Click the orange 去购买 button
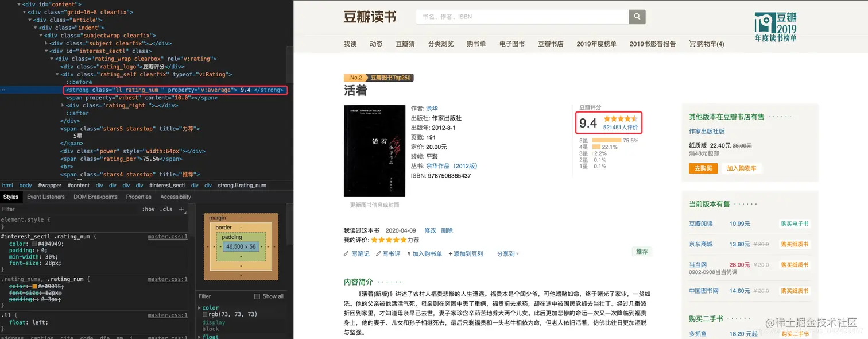This screenshot has height=339, width=868. pos(703,168)
